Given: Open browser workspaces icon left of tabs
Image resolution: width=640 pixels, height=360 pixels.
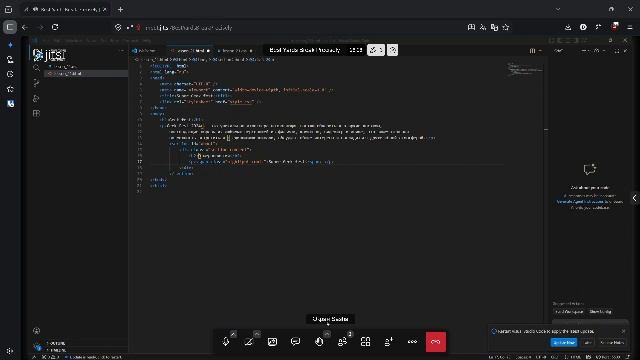Looking at the screenshot, I should [x=9, y=9].
